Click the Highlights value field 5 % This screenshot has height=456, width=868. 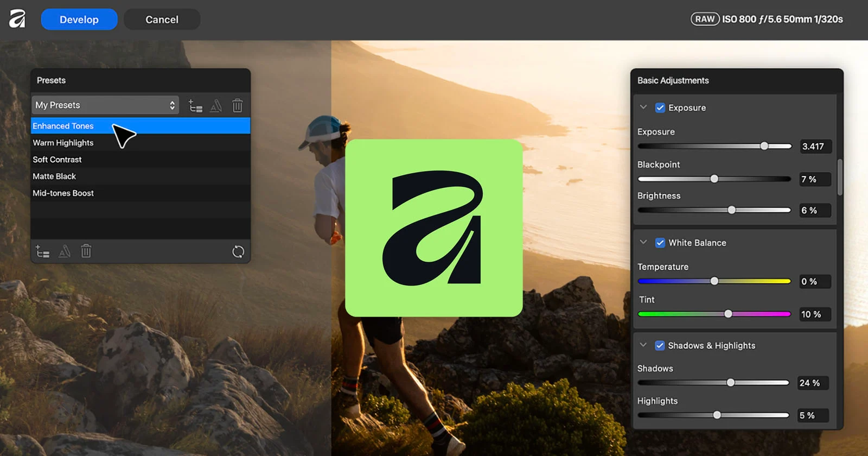point(813,415)
